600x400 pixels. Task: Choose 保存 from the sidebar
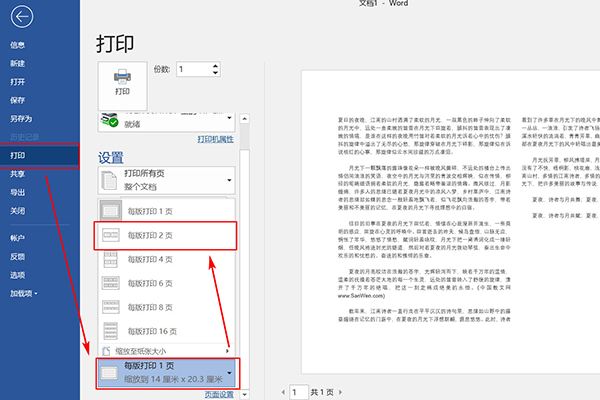[18, 100]
